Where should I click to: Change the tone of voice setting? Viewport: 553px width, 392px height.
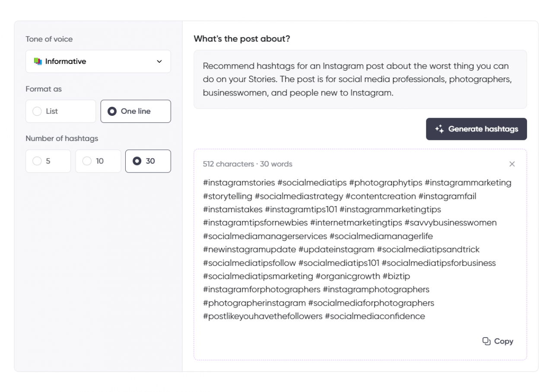98,61
